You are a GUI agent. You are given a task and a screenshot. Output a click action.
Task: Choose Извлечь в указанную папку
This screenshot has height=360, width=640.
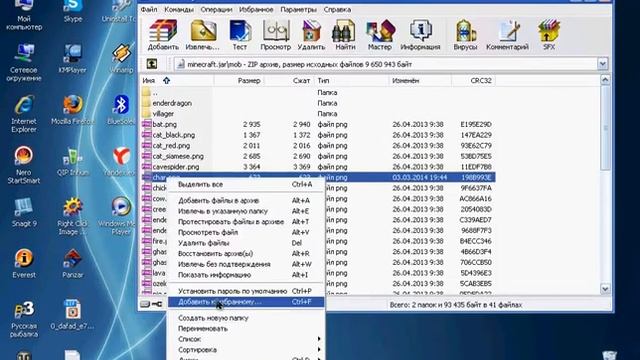(246, 211)
